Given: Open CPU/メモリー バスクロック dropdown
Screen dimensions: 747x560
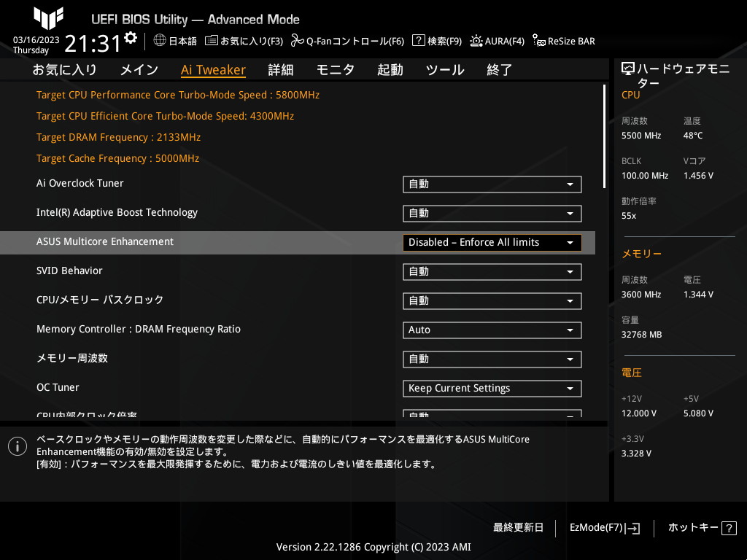Looking at the screenshot, I should point(492,301).
